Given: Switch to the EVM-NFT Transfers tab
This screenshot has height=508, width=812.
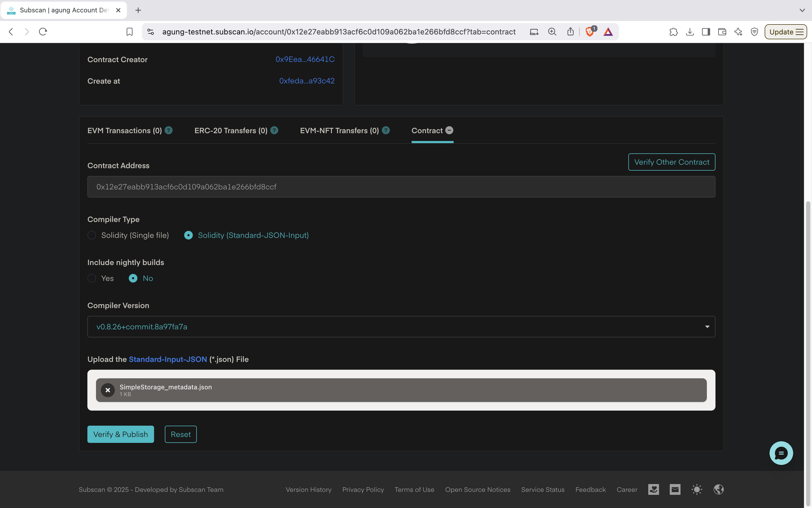Looking at the screenshot, I should point(339,130).
